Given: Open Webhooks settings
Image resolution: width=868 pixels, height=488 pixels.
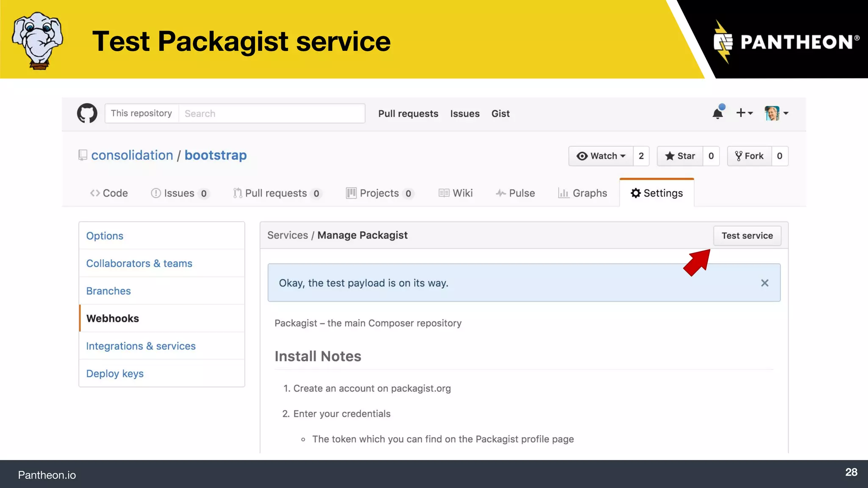Looking at the screenshot, I should pos(161,319).
